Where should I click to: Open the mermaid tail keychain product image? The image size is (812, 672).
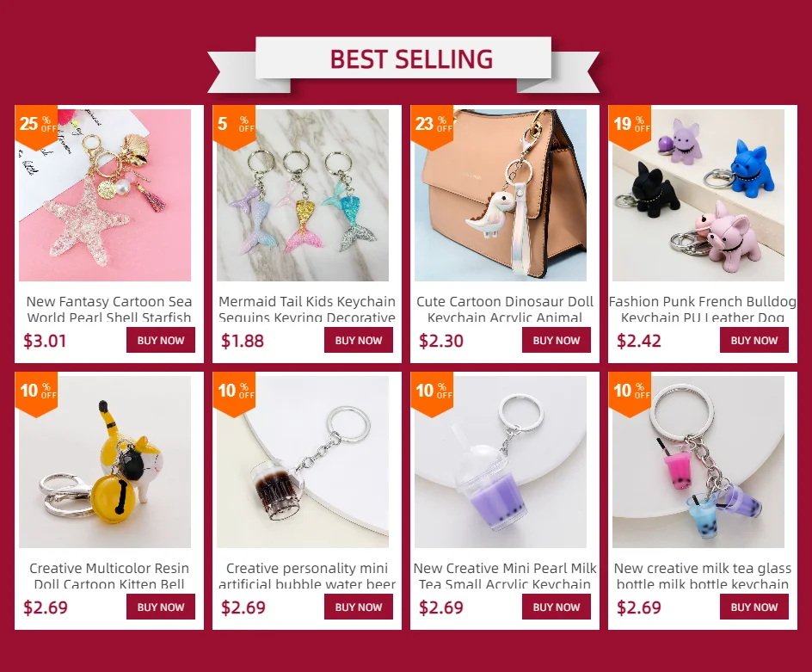pos(303,195)
